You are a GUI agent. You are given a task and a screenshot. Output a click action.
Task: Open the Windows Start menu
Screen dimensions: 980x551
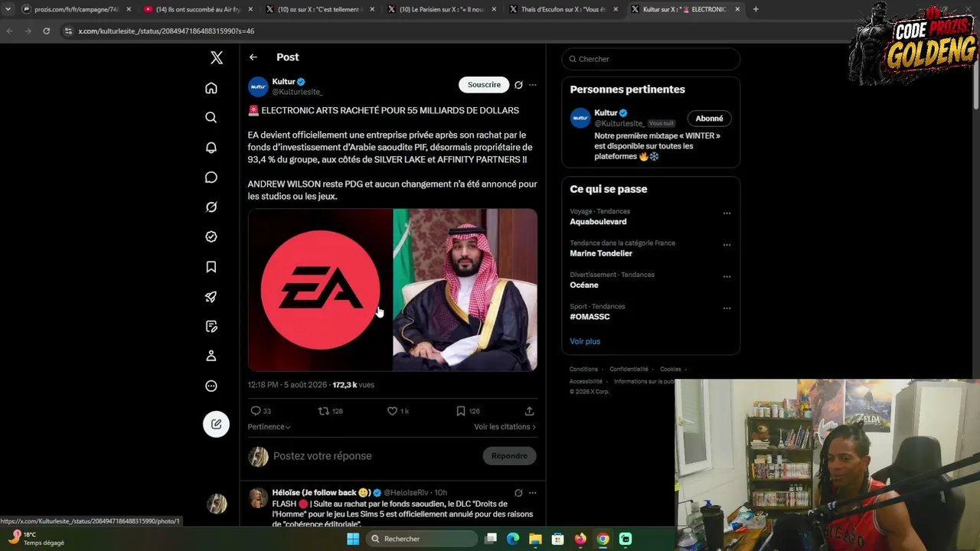click(x=353, y=539)
